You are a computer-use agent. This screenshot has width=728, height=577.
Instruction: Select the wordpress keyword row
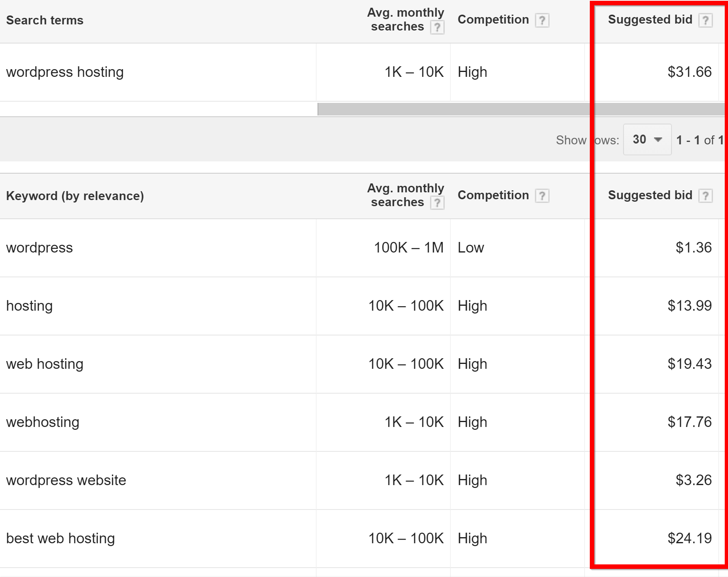point(39,248)
